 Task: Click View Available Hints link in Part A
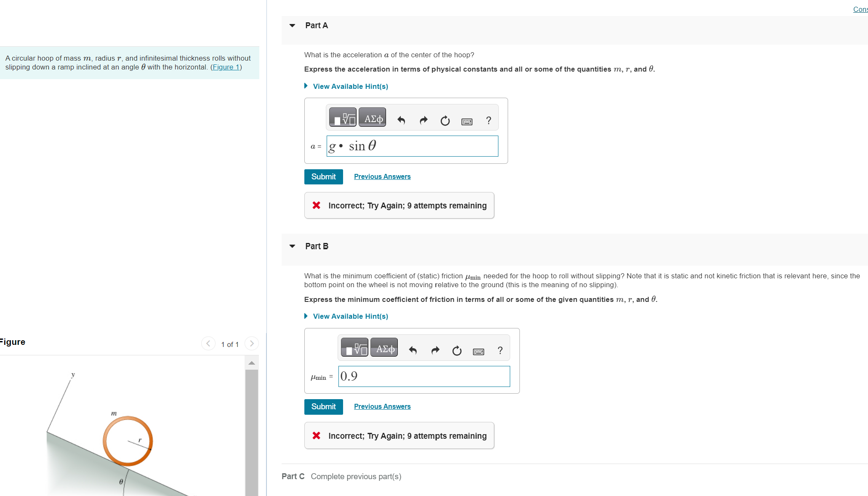[350, 86]
